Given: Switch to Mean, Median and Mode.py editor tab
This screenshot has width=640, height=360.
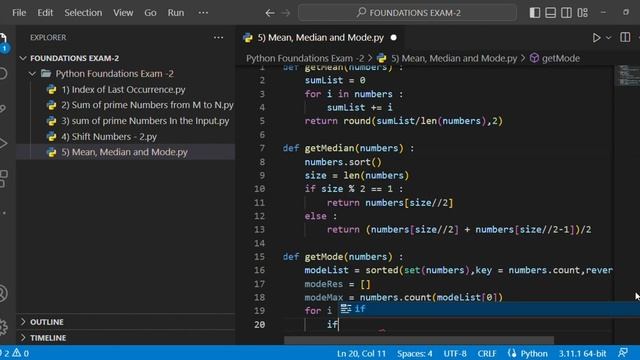Looking at the screenshot, I should click(x=320, y=38).
